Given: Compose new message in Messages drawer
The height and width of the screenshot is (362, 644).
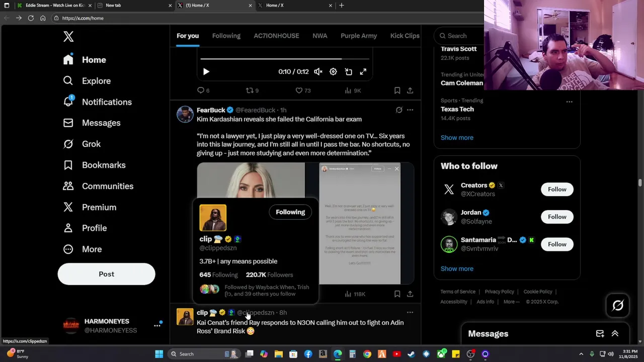Looking at the screenshot, I should click(600, 334).
